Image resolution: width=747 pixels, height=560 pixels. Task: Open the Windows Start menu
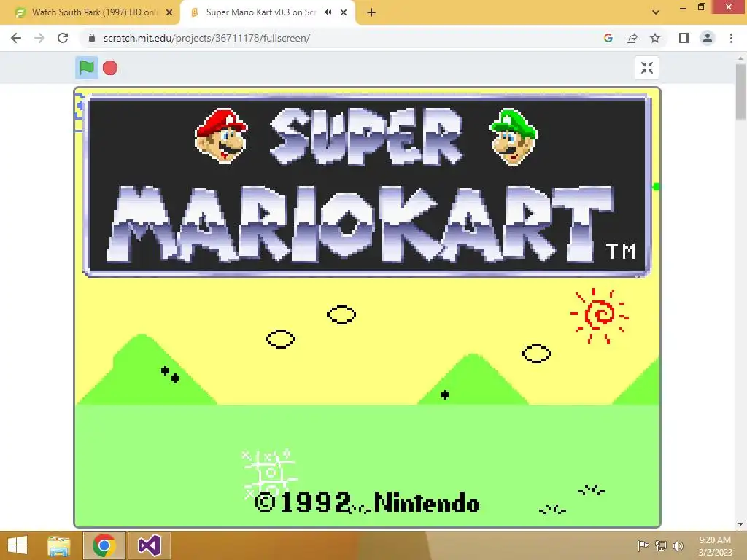(x=18, y=545)
